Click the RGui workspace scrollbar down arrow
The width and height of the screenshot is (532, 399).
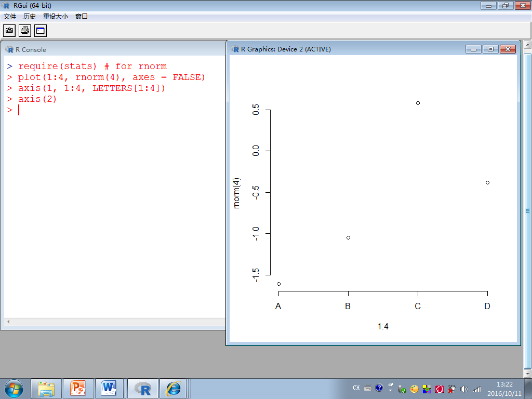click(528, 374)
